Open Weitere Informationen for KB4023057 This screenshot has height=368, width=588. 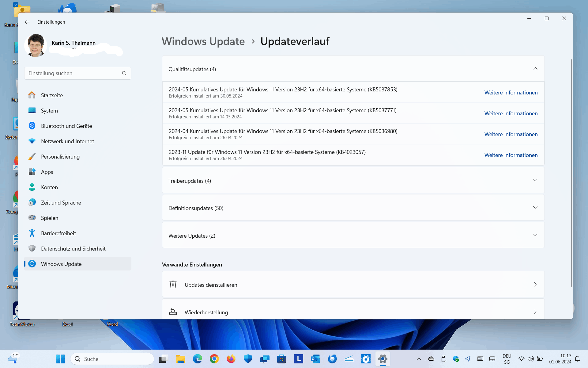[x=511, y=155]
